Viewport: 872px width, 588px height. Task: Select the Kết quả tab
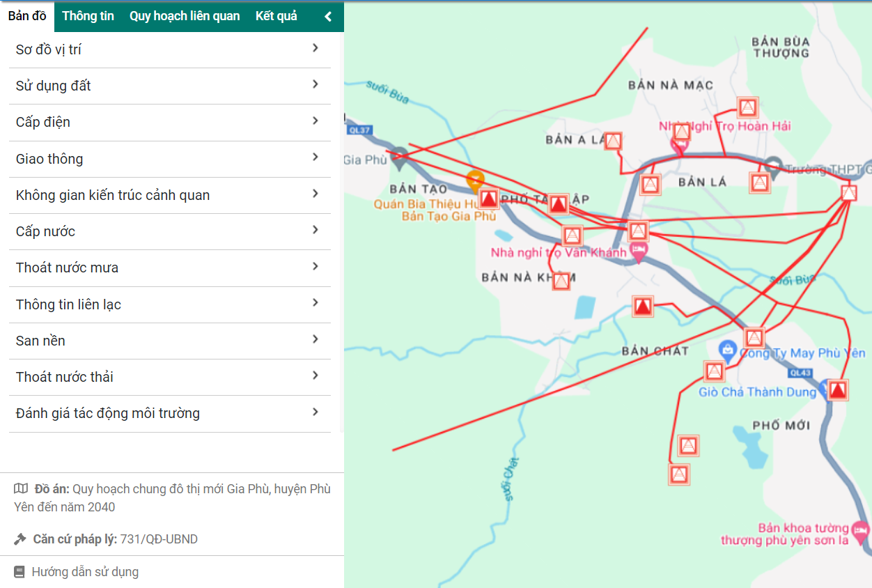276,16
